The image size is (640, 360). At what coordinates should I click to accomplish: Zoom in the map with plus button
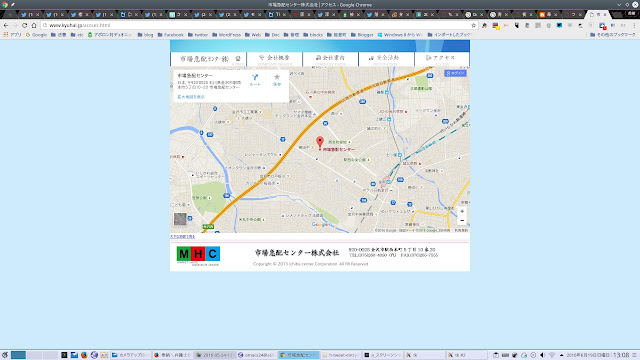click(462, 211)
